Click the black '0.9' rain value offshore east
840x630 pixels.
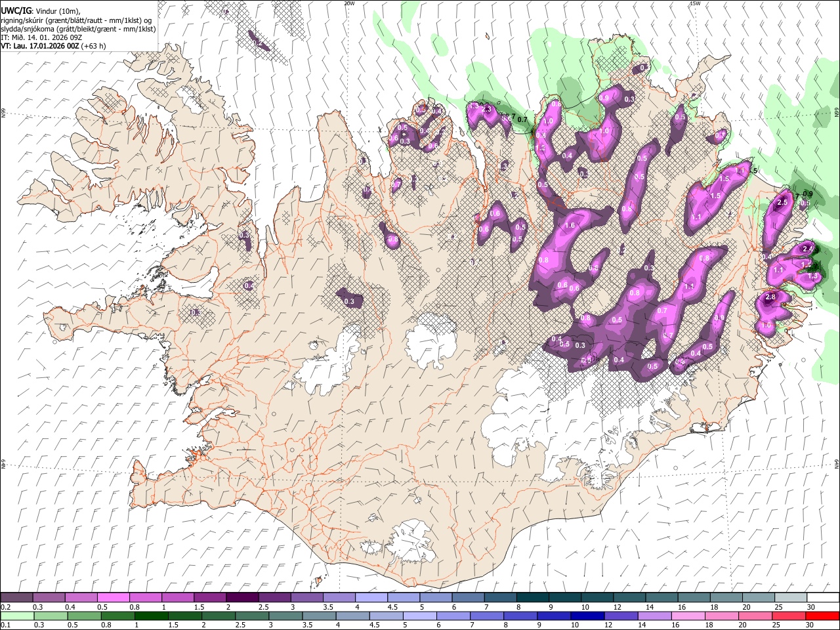click(808, 194)
